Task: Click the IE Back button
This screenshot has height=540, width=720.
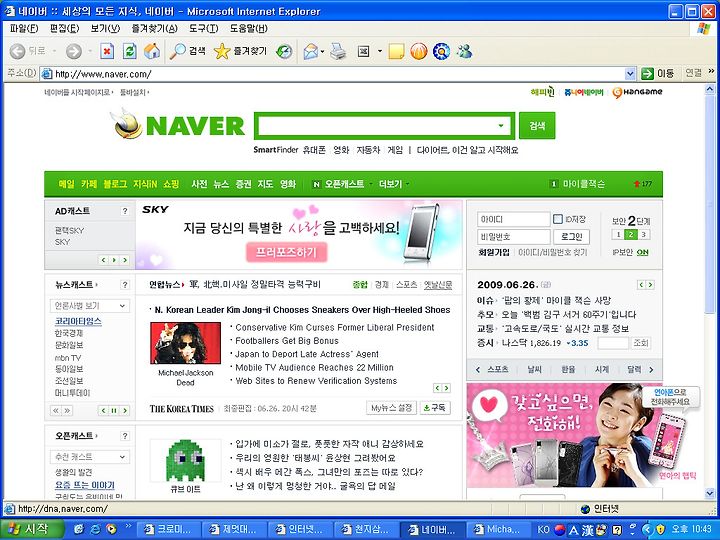Action: coord(28,51)
